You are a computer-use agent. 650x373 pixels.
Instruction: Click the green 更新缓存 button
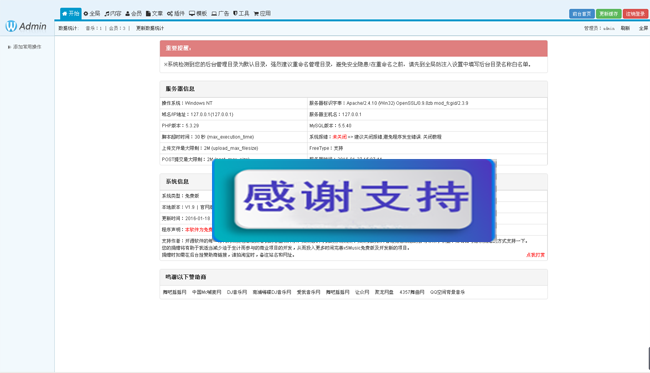tap(609, 14)
